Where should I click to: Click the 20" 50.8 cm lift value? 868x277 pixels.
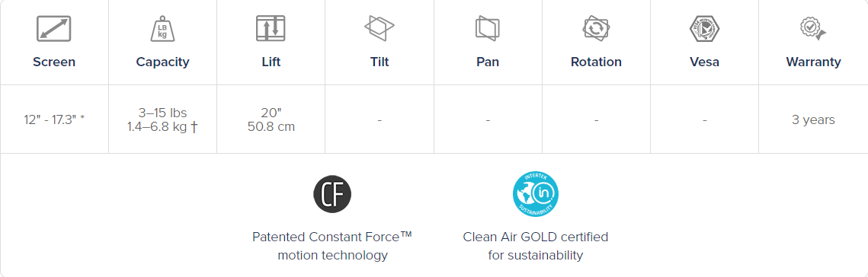point(271,120)
